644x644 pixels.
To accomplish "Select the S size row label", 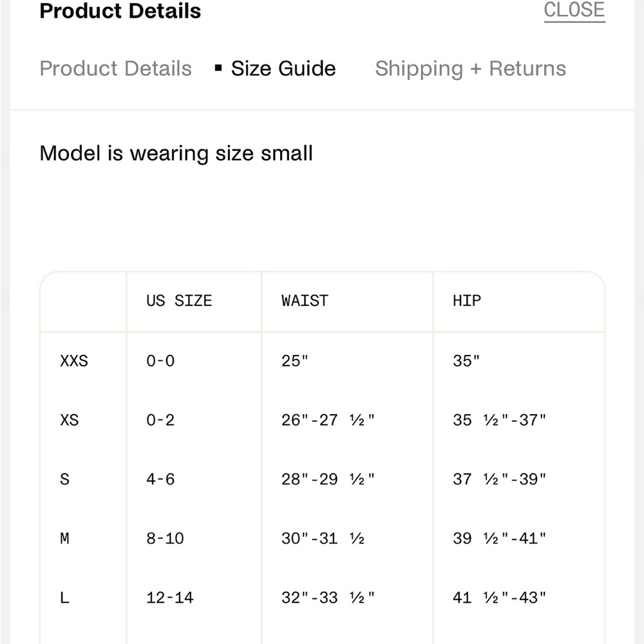I will 64,479.
